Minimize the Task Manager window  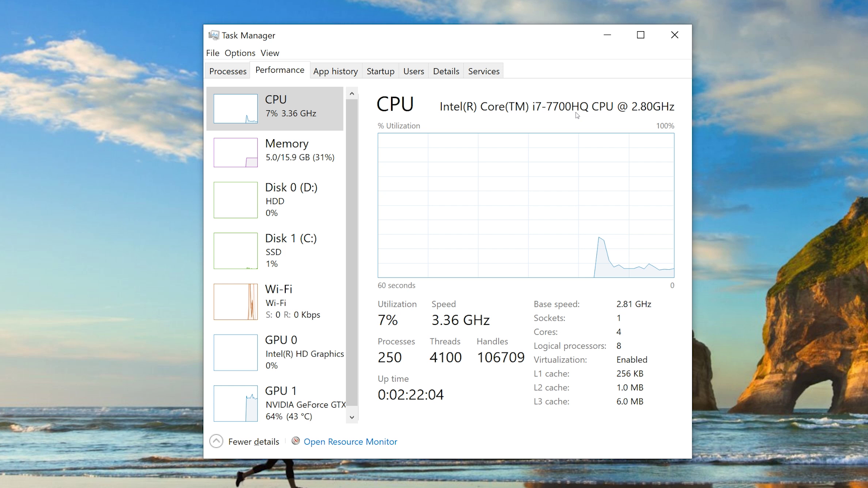coord(608,35)
